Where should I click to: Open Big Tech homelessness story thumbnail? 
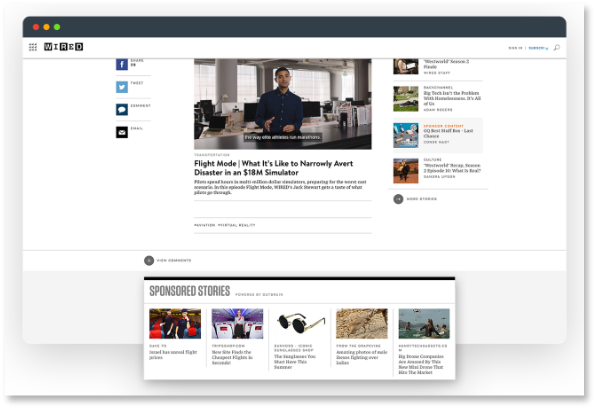[406, 99]
